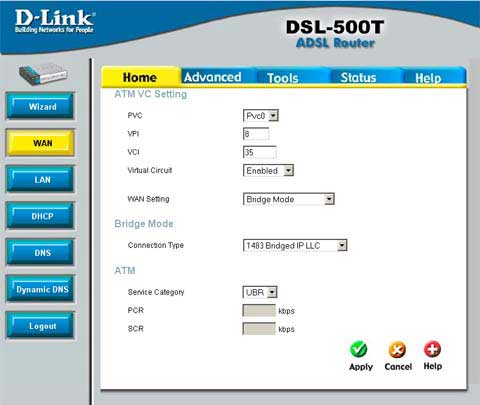Click the D-Link logo
This screenshot has width=480, height=405.
(x=55, y=21)
